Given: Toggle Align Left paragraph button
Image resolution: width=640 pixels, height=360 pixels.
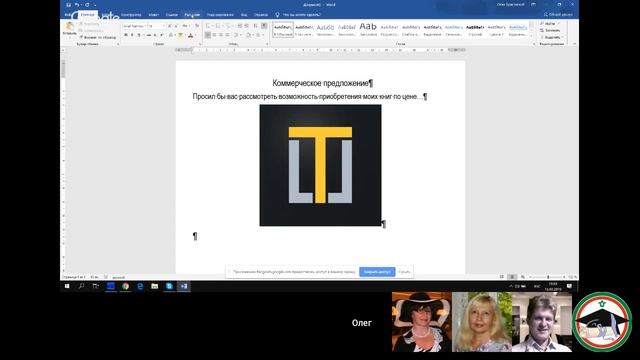Looking at the screenshot, I should coord(208,36).
